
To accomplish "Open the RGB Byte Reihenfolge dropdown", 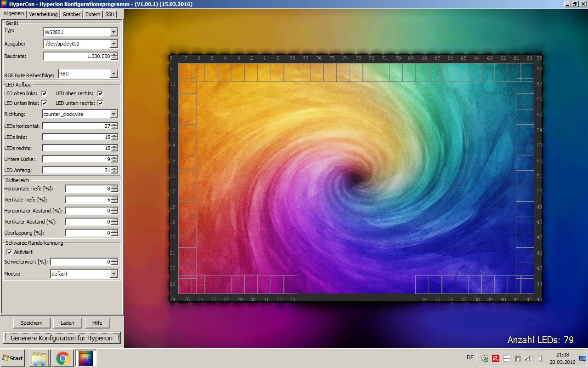I will pos(114,74).
